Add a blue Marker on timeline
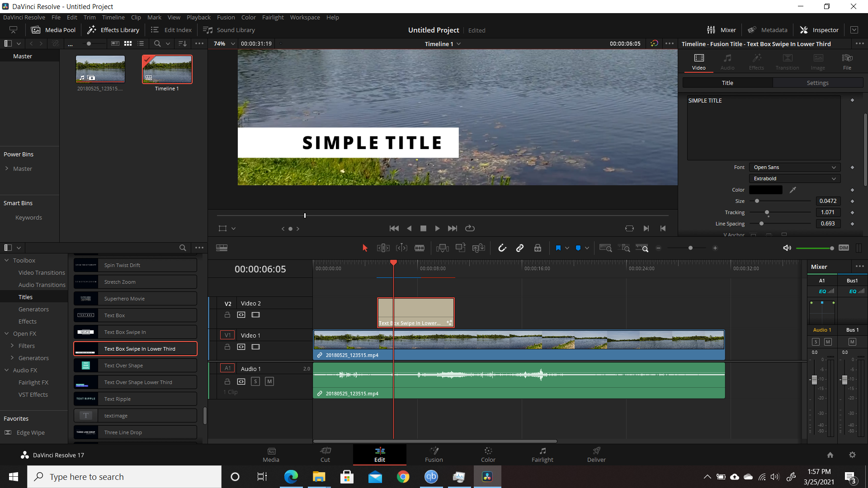The height and width of the screenshot is (488, 868). [578, 248]
